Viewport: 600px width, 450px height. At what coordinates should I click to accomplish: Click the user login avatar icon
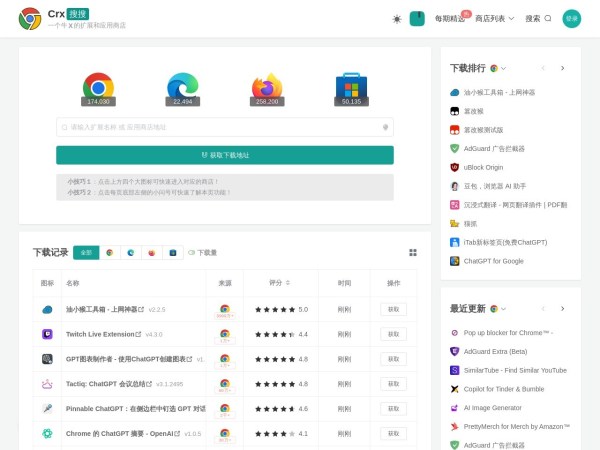click(571, 18)
